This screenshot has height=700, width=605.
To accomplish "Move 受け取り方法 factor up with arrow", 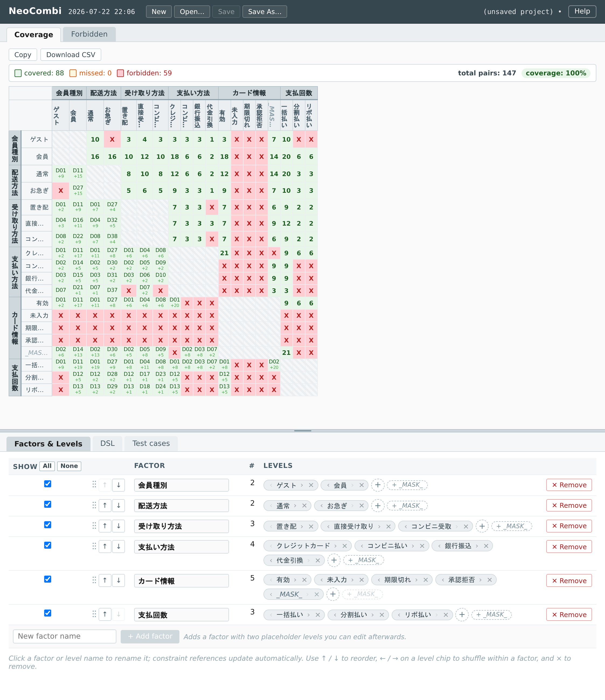I will click(x=105, y=526).
